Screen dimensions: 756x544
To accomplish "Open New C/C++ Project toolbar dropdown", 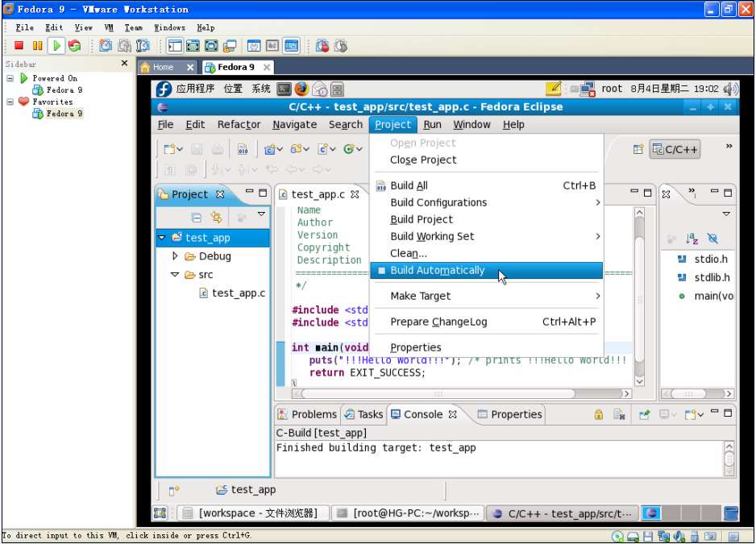I will click(x=279, y=150).
